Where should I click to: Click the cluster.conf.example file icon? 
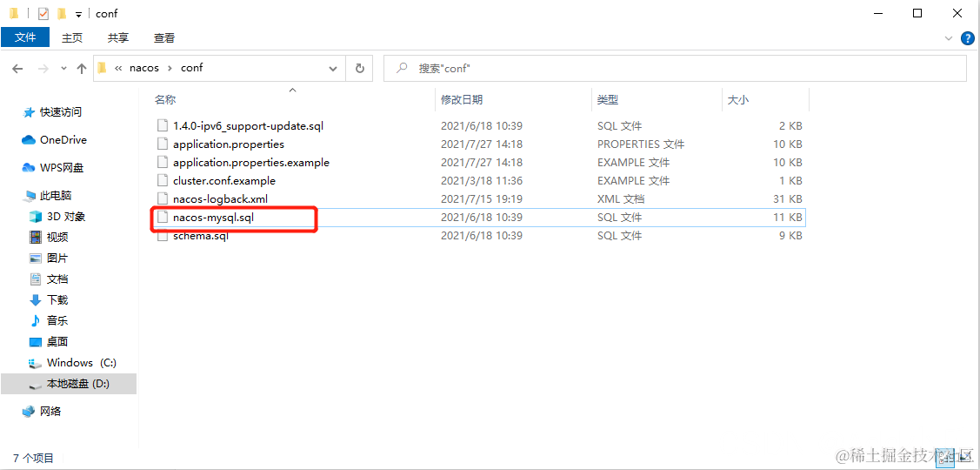click(163, 181)
